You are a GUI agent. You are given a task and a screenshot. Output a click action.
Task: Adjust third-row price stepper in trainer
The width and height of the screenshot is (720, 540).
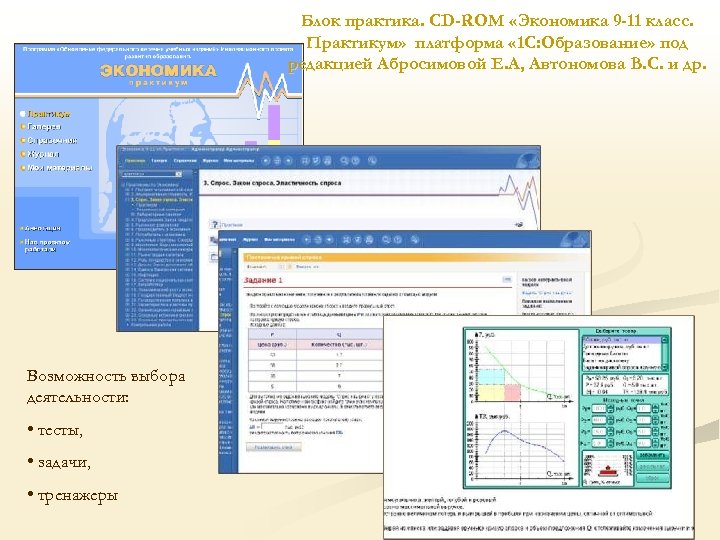pos(611,432)
